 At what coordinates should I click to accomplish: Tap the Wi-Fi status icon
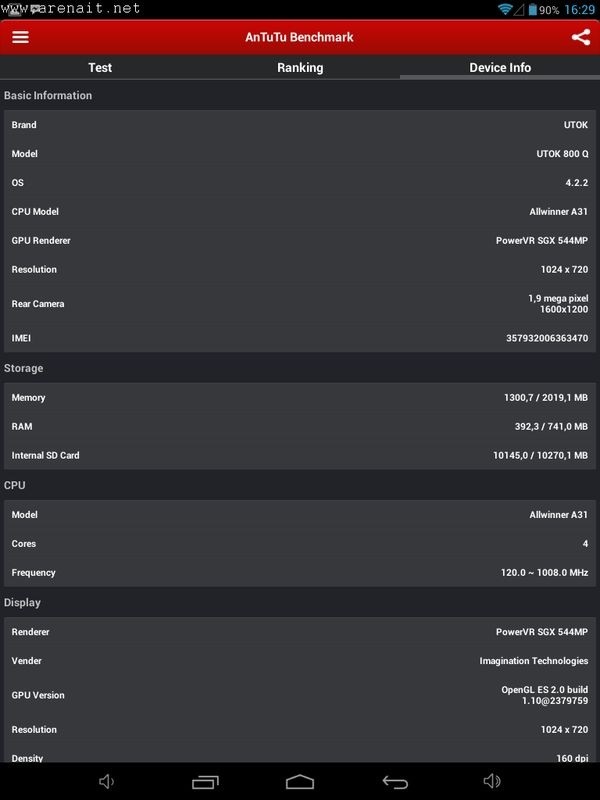pyautogui.click(x=506, y=9)
